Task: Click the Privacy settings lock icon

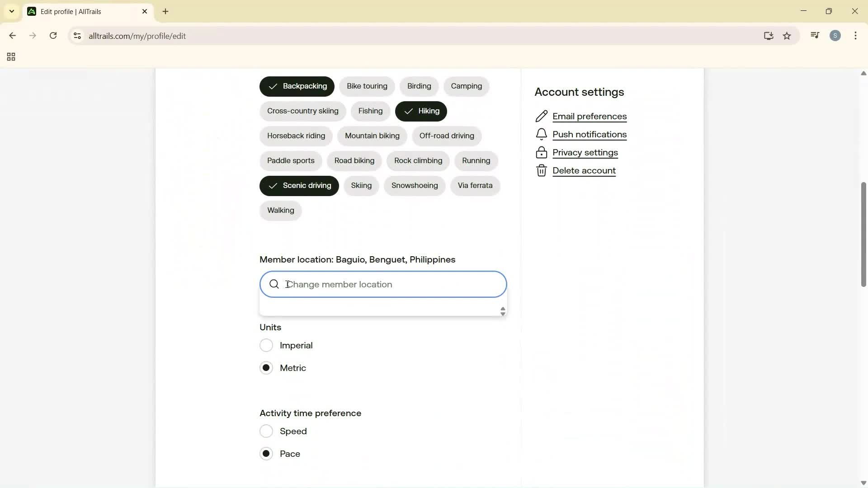Action: click(542, 152)
